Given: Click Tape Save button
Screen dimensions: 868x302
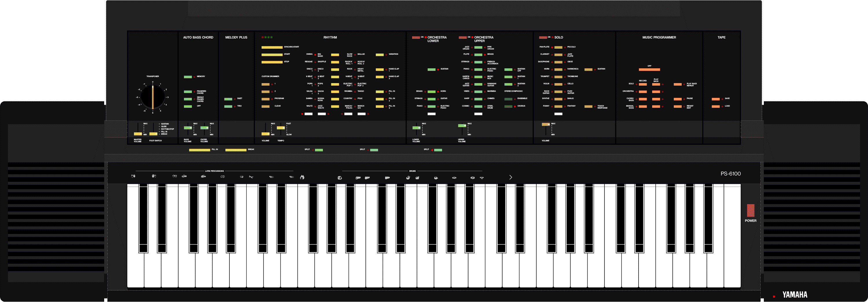Looking at the screenshot, I should [x=716, y=99].
